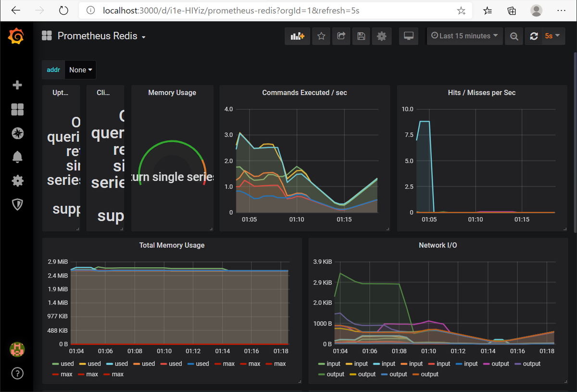Viewport: 577px width, 392px height.
Task: Click the Share dashboard icon
Action: point(341,36)
